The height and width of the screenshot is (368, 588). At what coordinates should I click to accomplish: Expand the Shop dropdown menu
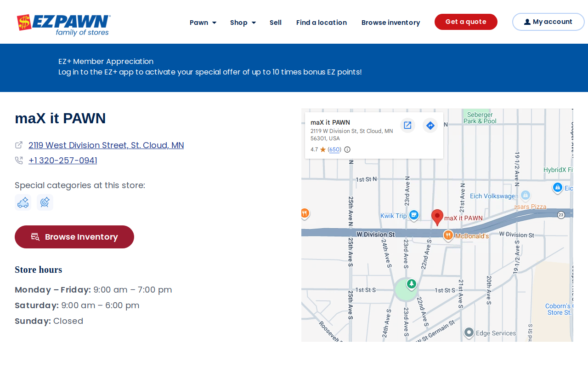[243, 23]
